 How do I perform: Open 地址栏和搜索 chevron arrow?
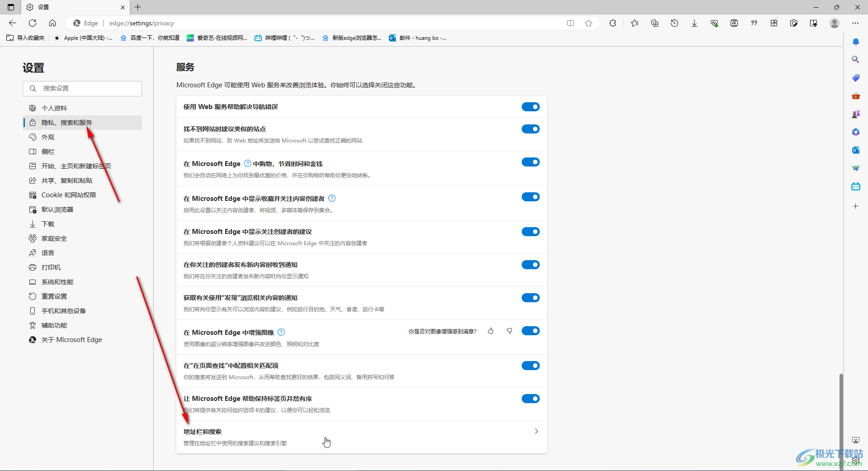click(536, 431)
